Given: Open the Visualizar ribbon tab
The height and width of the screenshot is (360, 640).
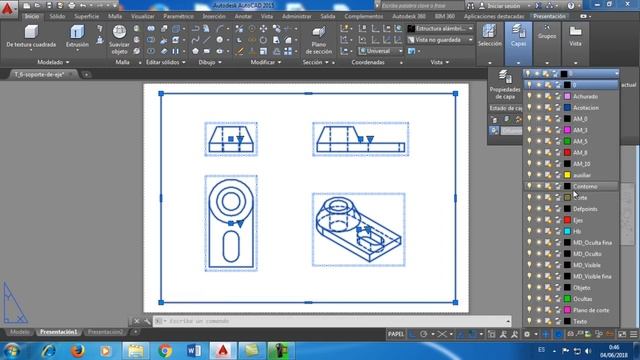Looking at the screenshot, I should (142, 16).
